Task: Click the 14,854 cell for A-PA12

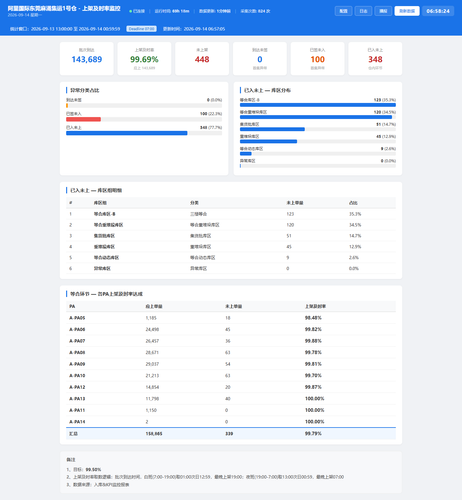Action: click(152, 387)
